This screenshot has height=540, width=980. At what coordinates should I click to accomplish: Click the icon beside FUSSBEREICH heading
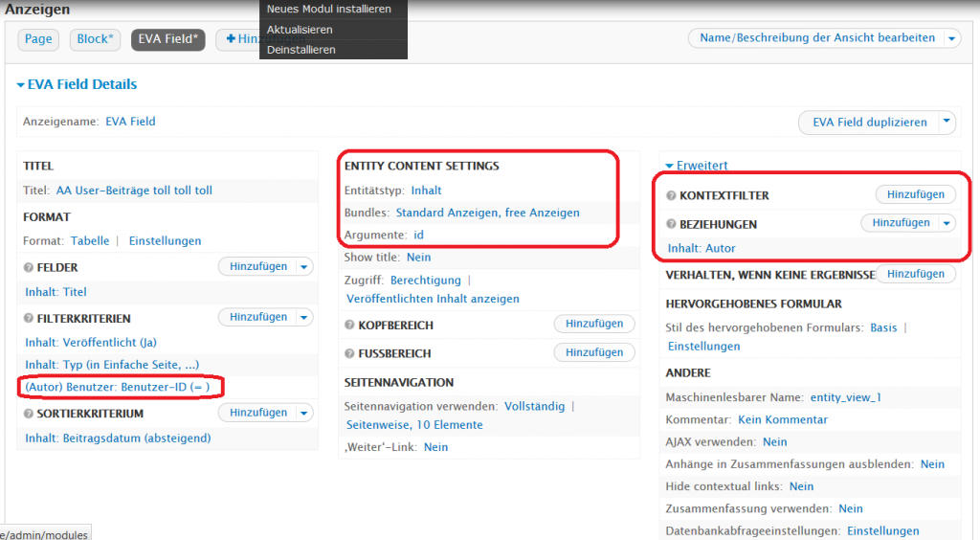click(x=350, y=353)
